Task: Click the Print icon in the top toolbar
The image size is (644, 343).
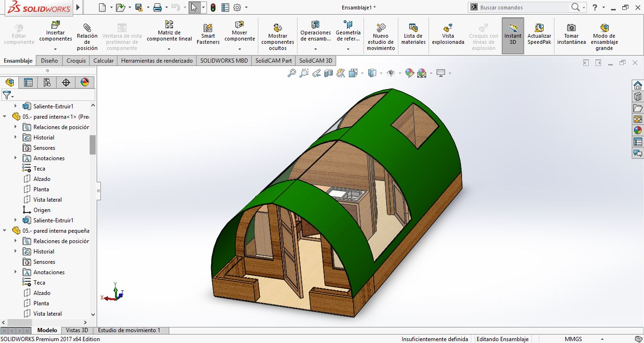Action: (x=157, y=8)
